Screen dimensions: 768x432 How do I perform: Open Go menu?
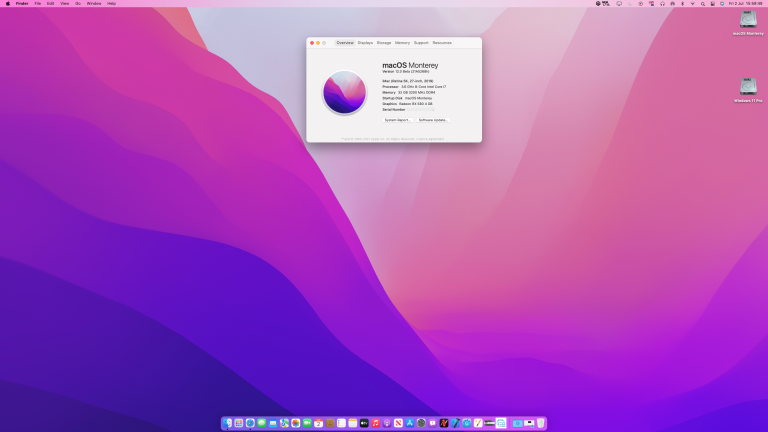[x=78, y=3]
